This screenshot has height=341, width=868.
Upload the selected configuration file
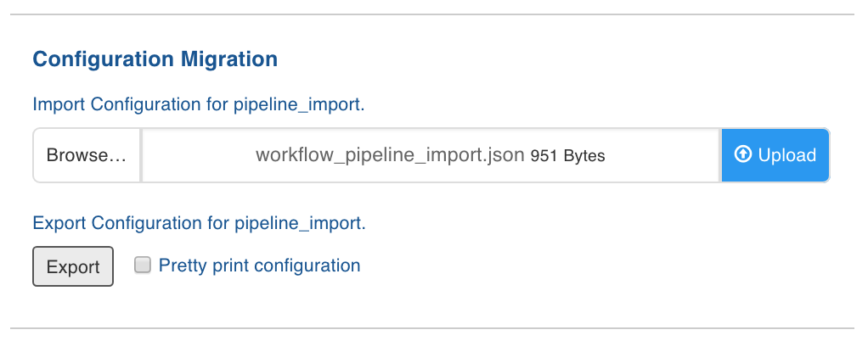point(775,155)
